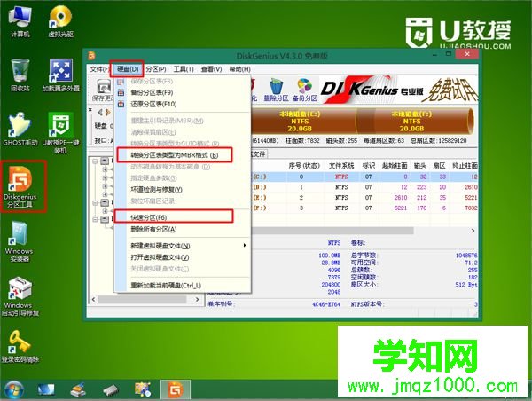
Task: Click the 起始柱面 column header
Action: (395, 166)
